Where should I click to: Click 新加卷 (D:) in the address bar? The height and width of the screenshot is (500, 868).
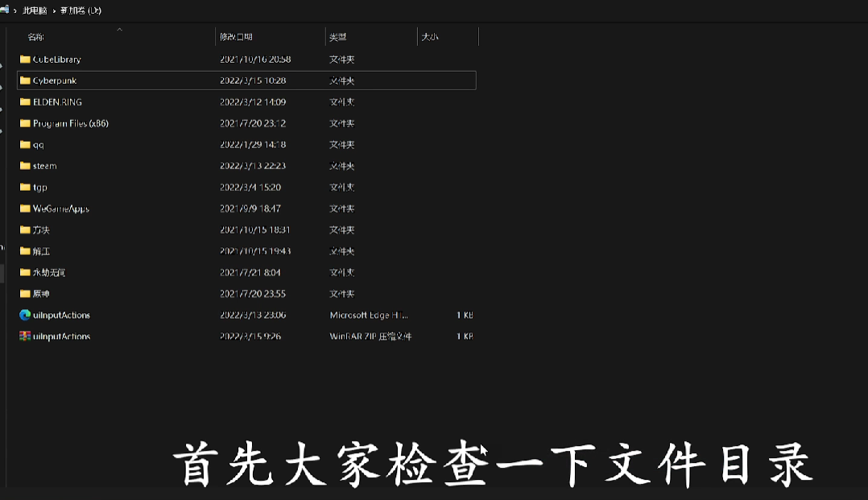click(x=81, y=10)
